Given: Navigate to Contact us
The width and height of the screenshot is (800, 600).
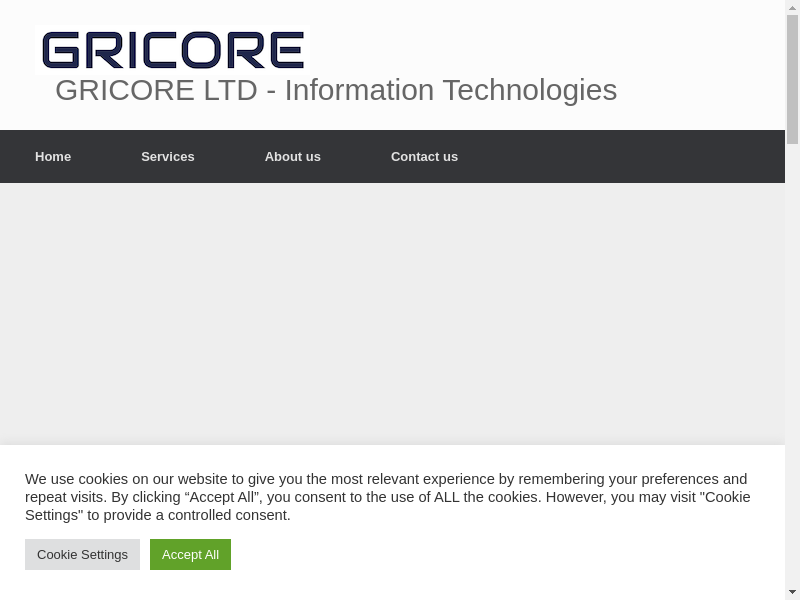Looking at the screenshot, I should pos(424,156).
